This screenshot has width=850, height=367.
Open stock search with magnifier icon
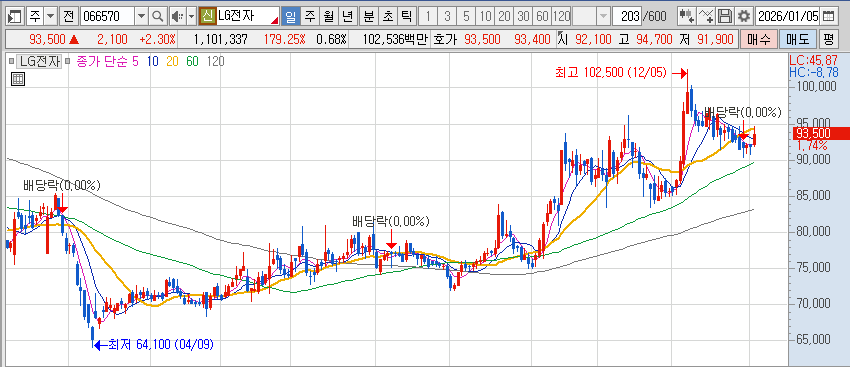157,17
